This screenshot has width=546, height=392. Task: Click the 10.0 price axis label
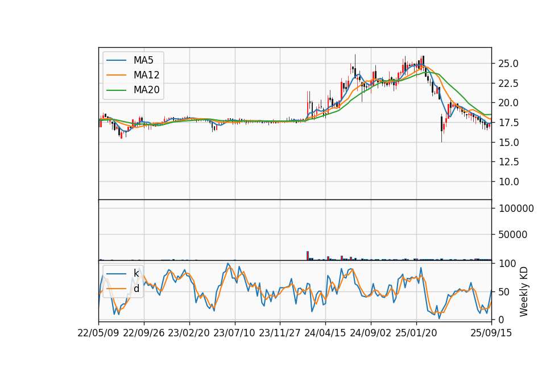coord(508,182)
